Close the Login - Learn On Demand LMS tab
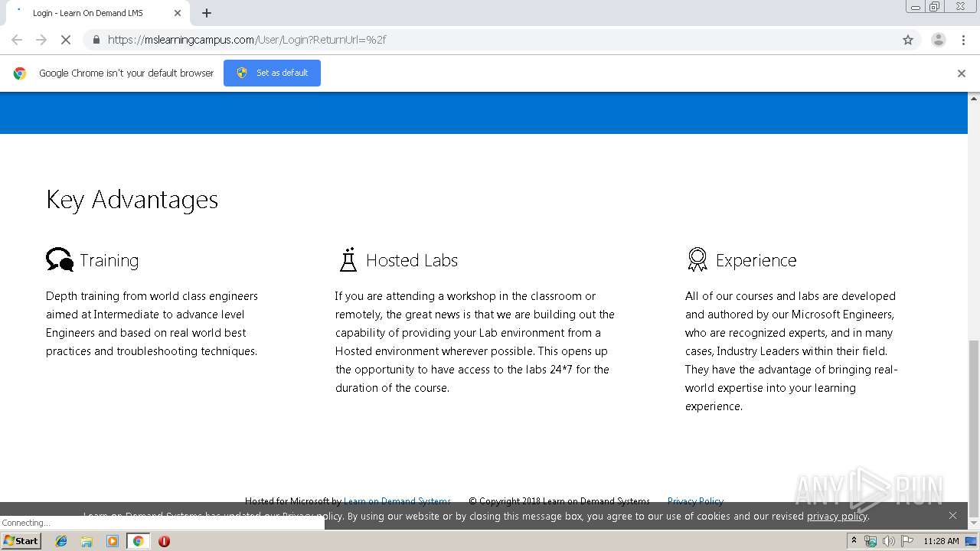Viewport: 980px width, 551px height. [x=178, y=13]
